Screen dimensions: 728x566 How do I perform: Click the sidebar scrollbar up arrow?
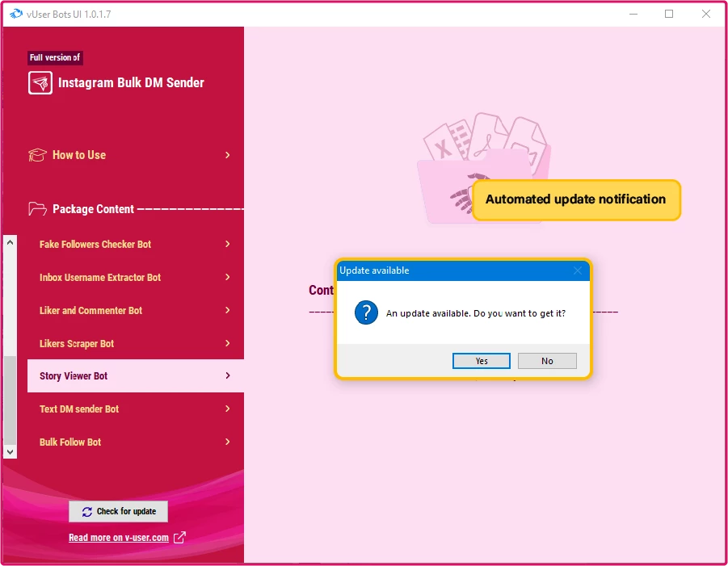[x=11, y=242]
